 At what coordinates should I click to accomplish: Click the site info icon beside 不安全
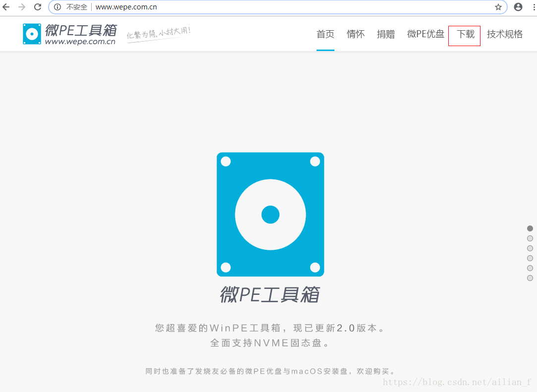57,7
